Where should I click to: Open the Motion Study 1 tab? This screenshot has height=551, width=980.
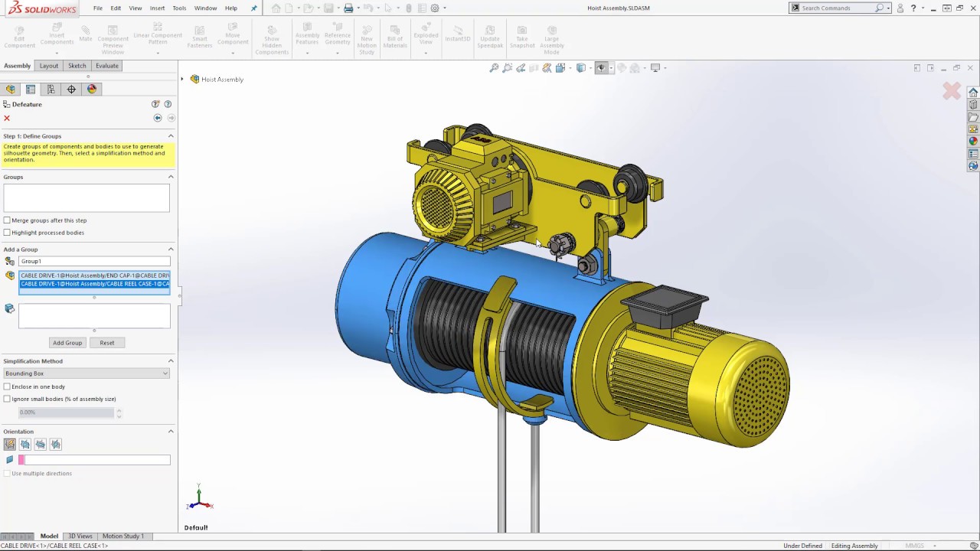(x=123, y=536)
